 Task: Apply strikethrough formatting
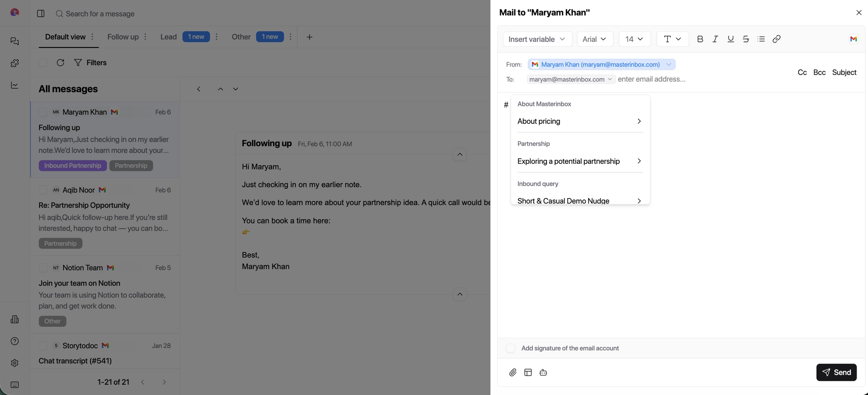pyautogui.click(x=746, y=39)
